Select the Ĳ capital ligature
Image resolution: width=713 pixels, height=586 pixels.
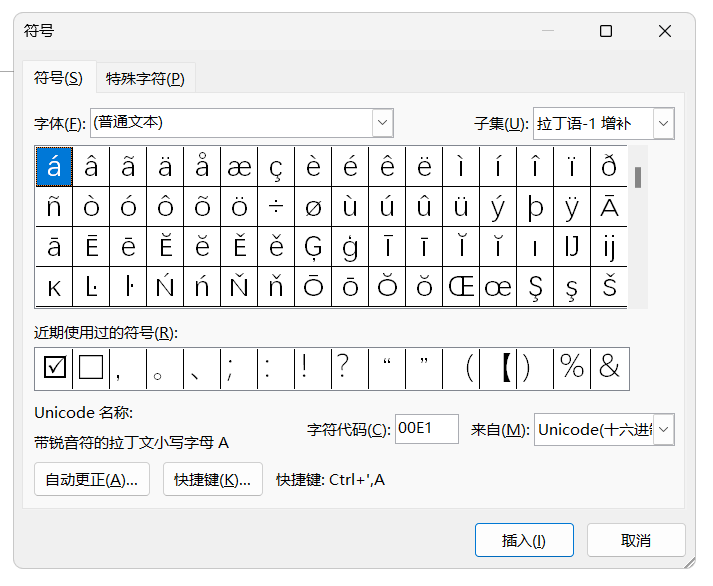click(x=572, y=247)
